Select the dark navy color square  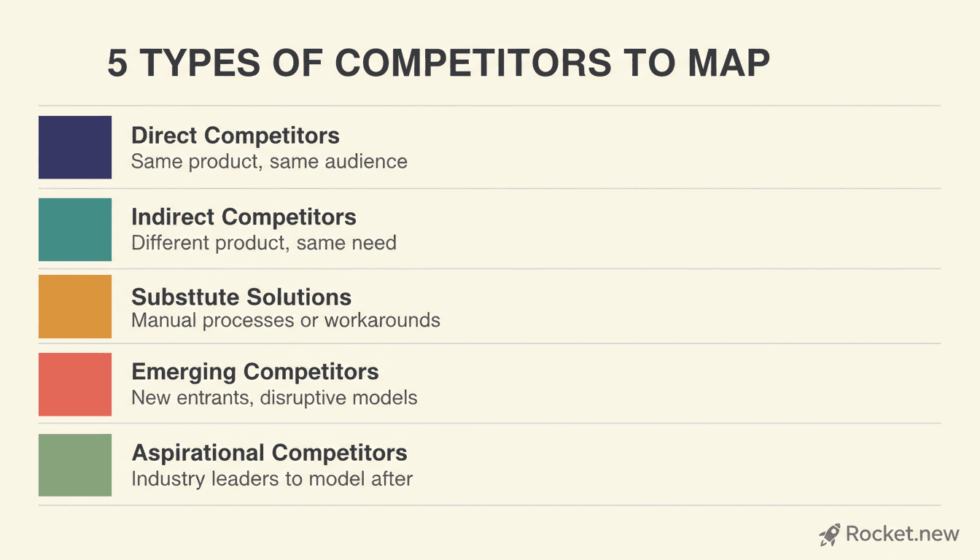(x=75, y=147)
